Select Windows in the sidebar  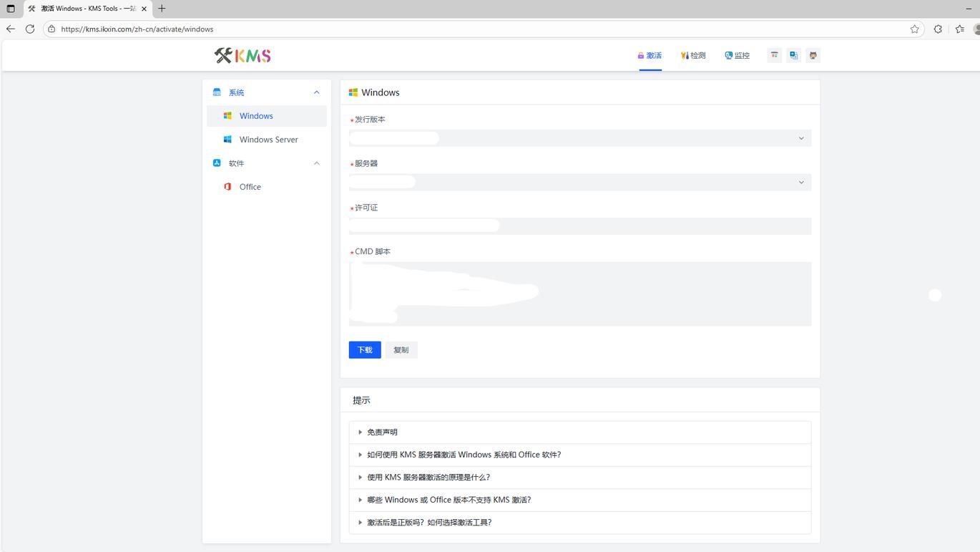pyautogui.click(x=267, y=116)
